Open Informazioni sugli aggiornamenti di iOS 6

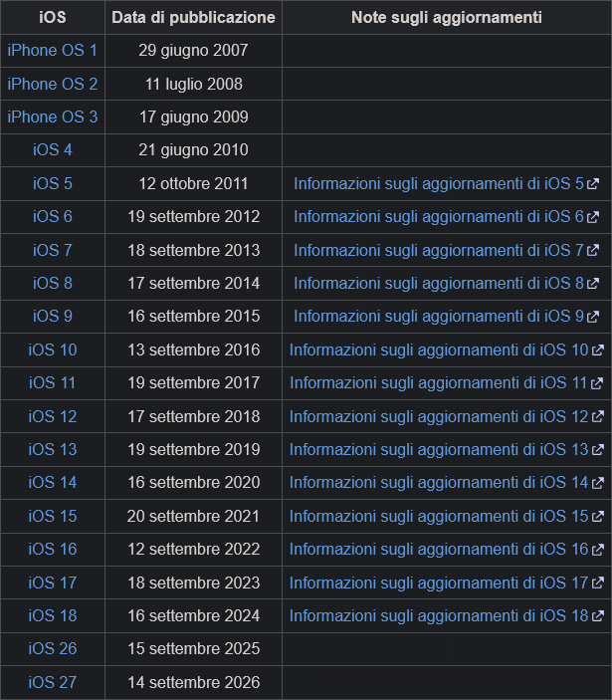pos(446,216)
